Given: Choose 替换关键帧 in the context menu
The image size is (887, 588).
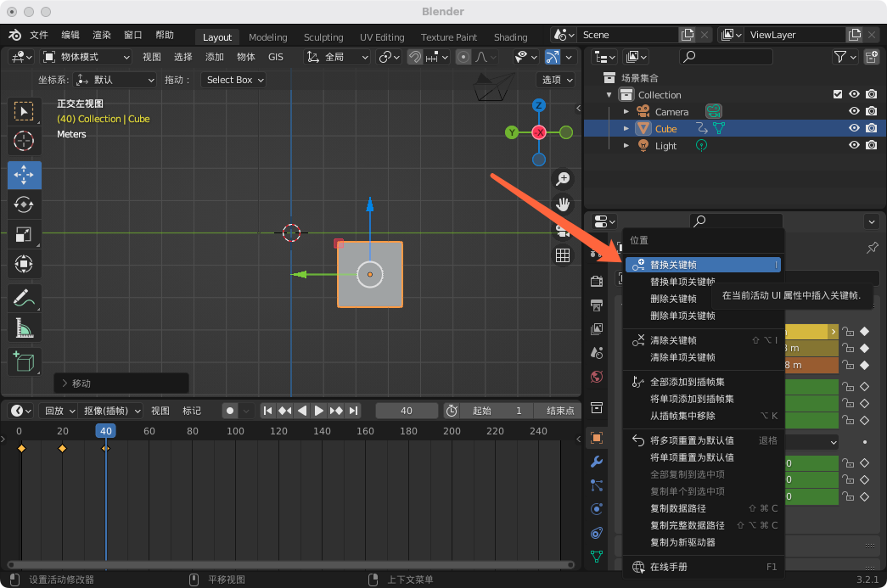Looking at the screenshot, I should (x=703, y=265).
